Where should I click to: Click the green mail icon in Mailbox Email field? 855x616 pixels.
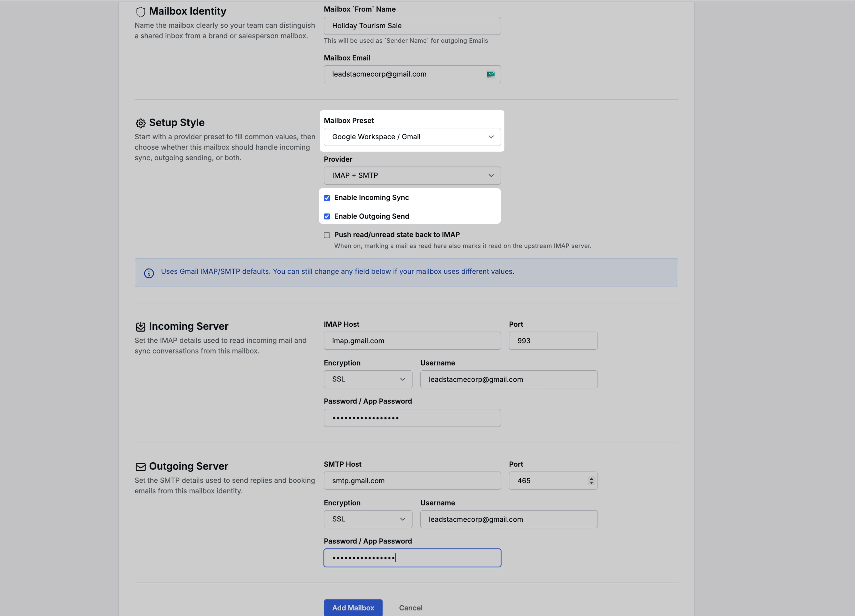(490, 74)
